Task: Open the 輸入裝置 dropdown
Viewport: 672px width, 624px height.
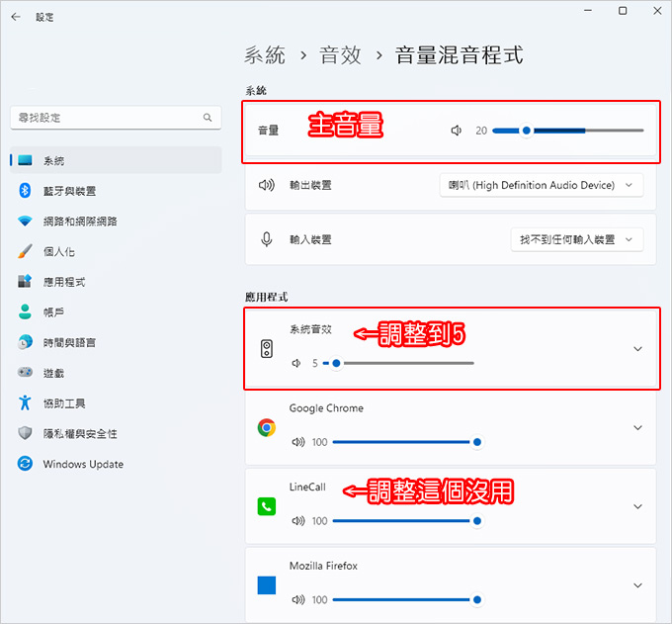Action: [x=577, y=239]
